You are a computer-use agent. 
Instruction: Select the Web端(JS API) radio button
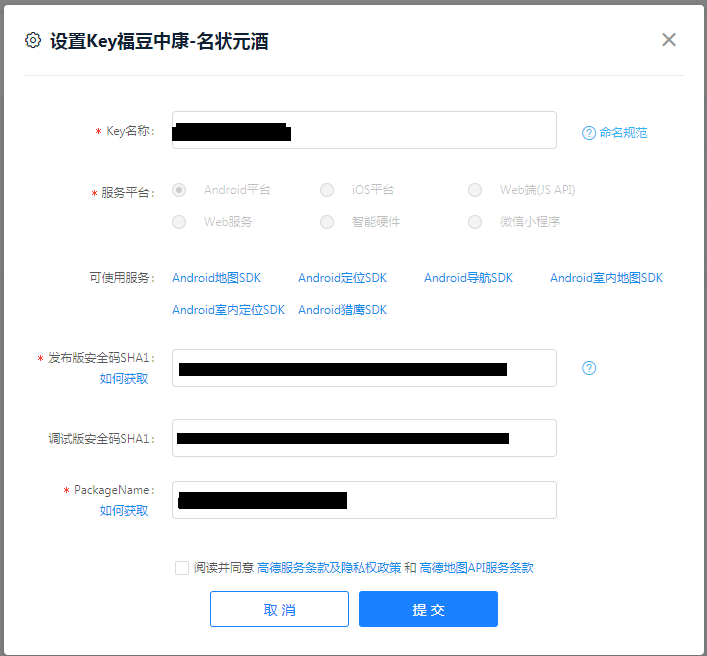point(475,190)
